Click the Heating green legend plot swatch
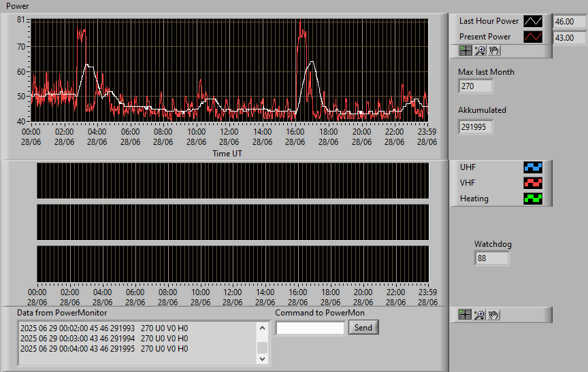This screenshot has width=588, height=372. coord(533,199)
